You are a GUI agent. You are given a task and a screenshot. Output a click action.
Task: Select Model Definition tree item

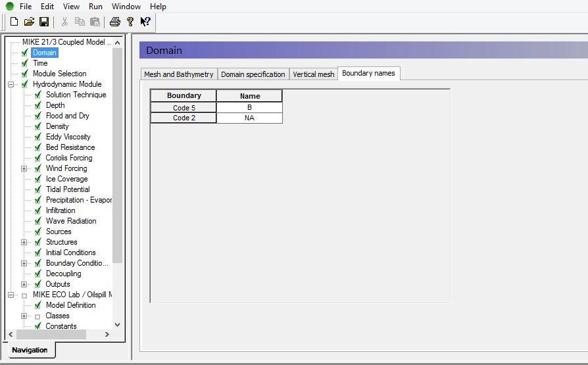coord(71,305)
